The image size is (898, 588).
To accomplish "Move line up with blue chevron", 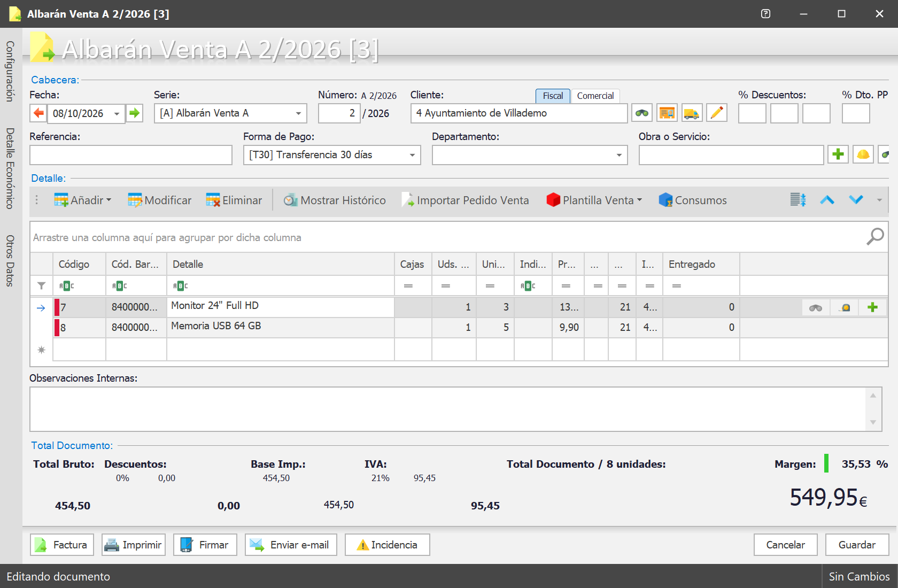I will pyautogui.click(x=827, y=200).
